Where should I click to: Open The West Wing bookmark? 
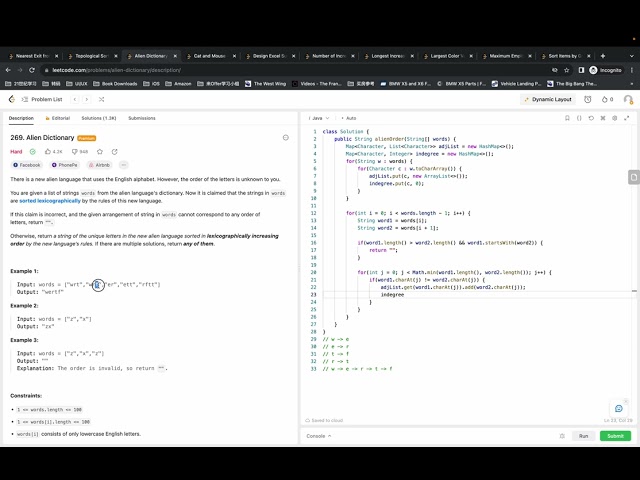click(x=265, y=84)
